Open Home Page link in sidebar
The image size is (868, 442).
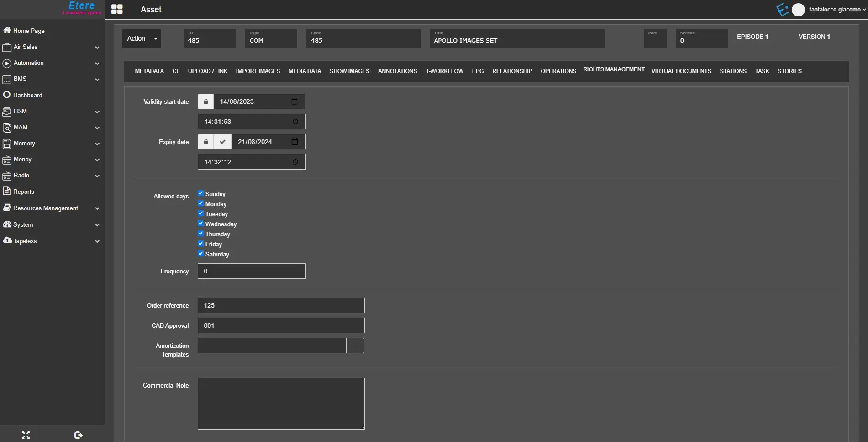(x=29, y=31)
